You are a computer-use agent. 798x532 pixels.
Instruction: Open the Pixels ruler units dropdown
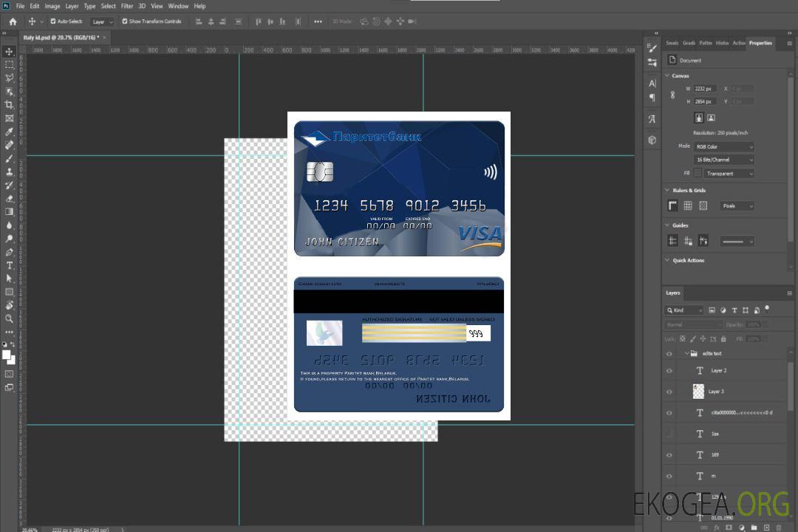tap(737, 206)
